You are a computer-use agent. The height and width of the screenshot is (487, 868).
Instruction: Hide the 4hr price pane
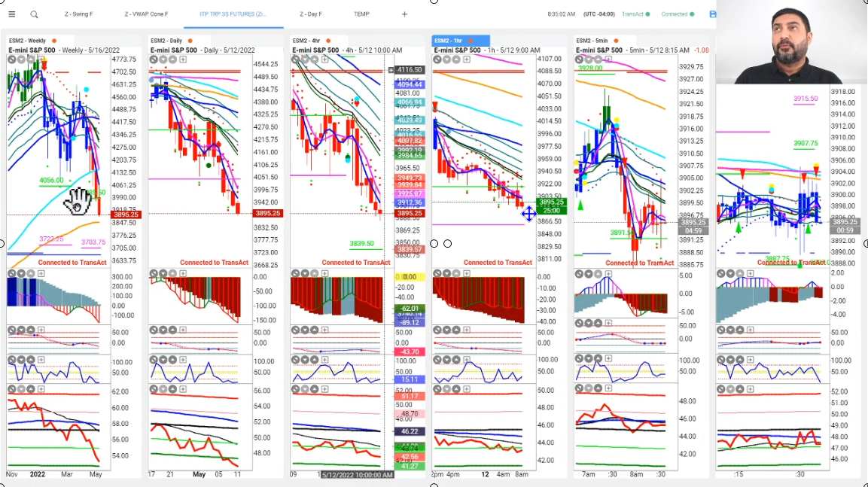296,59
